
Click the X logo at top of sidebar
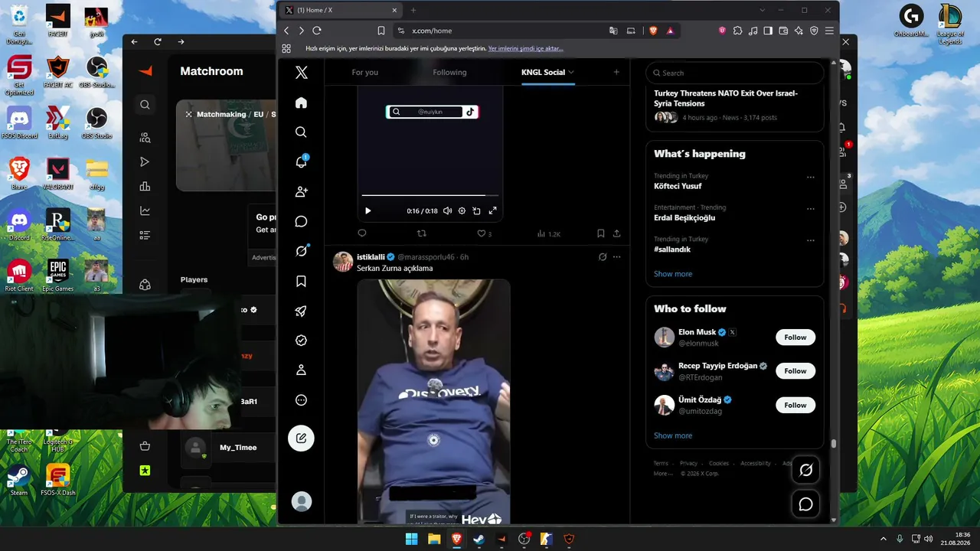pyautogui.click(x=301, y=73)
